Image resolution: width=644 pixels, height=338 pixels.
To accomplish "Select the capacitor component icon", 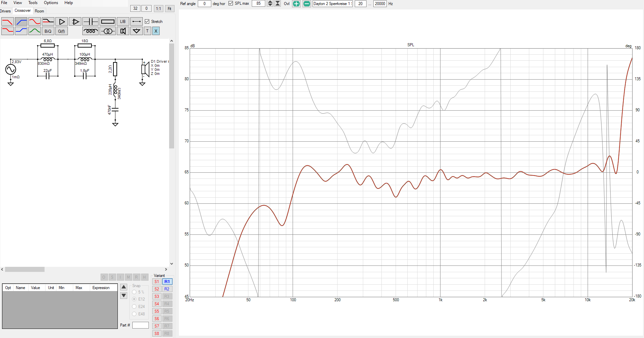I will pos(90,22).
